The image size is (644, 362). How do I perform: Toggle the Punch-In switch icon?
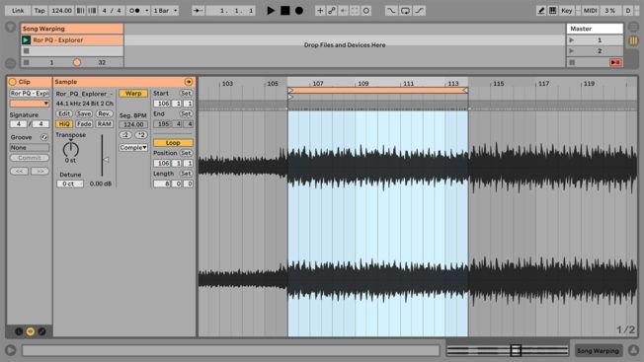(391, 11)
